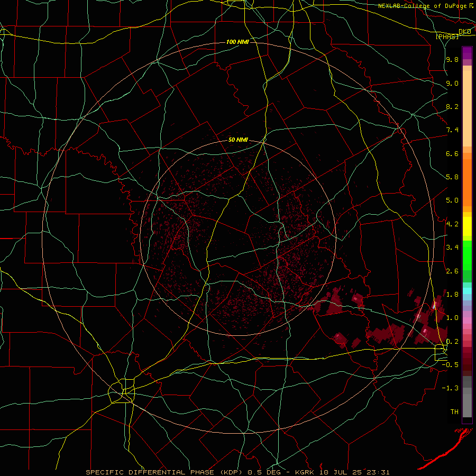The width and height of the screenshot is (476, 476).
Task: Pick the peach segment of the color bar
Action: pyautogui.click(x=467, y=108)
